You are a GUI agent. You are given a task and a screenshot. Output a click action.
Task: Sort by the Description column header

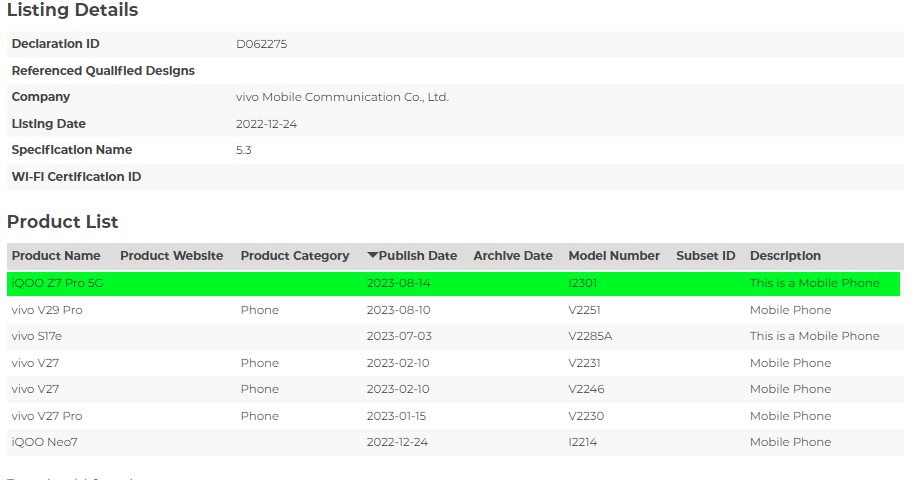(785, 256)
